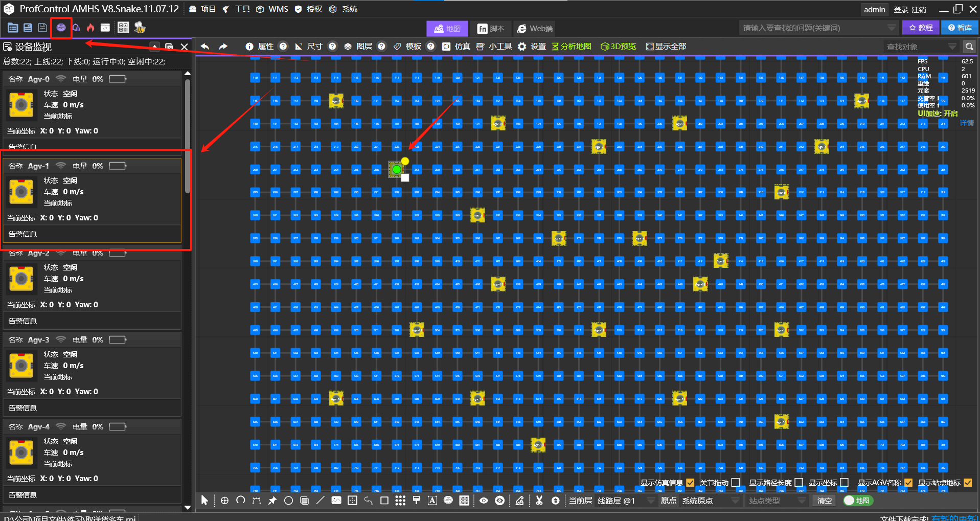Switch to the 脚本 tab
The width and height of the screenshot is (980, 521).
point(491,29)
